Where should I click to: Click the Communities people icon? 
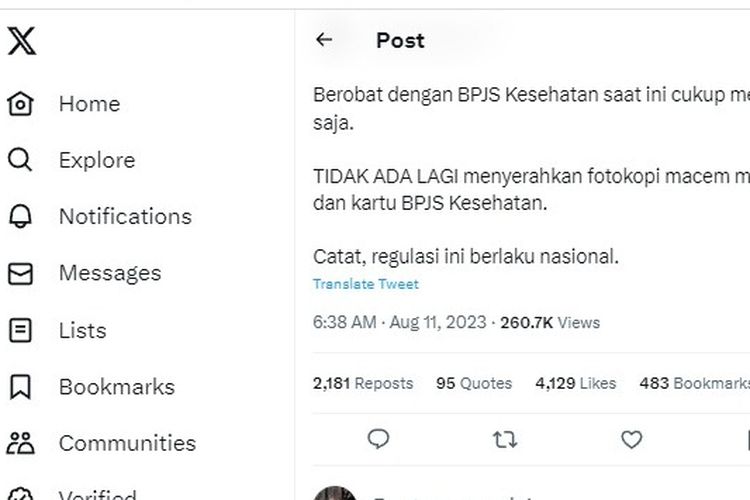[21, 443]
